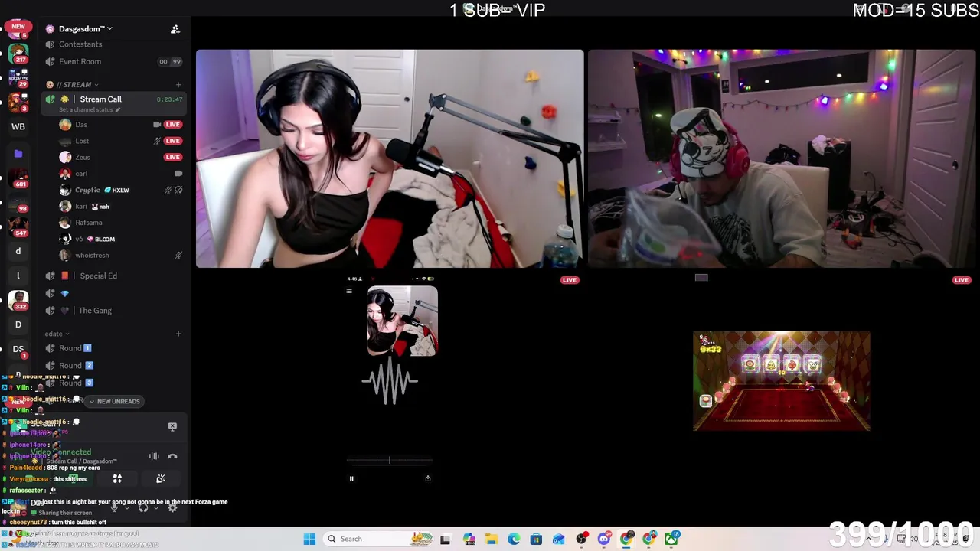Click the LIVE badge next to Lost
Image resolution: width=980 pixels, height=551 pixels.
point(172,141)
